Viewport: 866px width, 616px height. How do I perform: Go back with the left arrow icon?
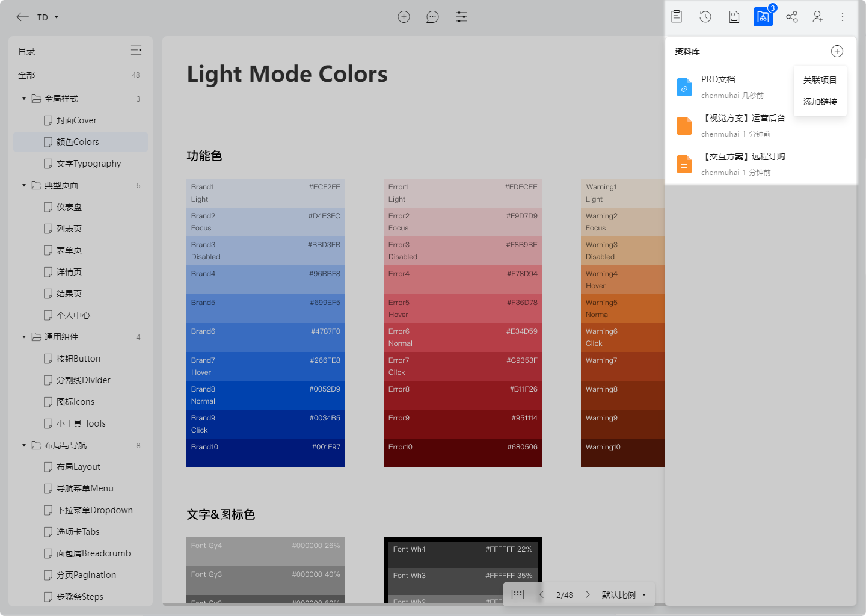pos(22,17)
